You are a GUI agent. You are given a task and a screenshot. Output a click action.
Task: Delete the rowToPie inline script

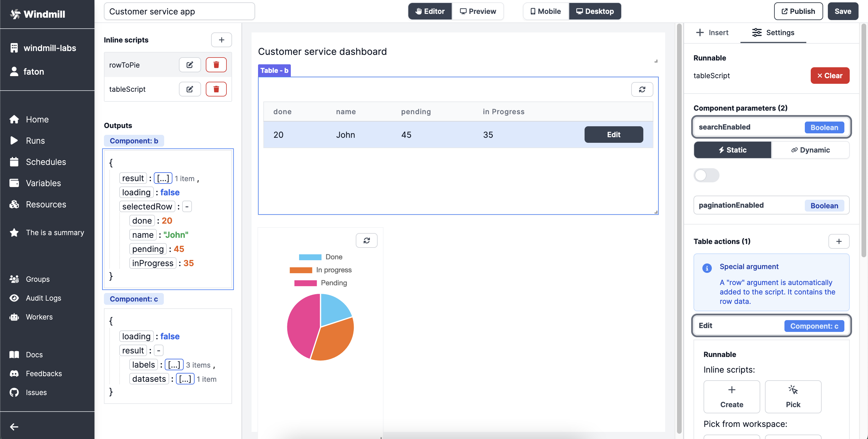(216, 65)
